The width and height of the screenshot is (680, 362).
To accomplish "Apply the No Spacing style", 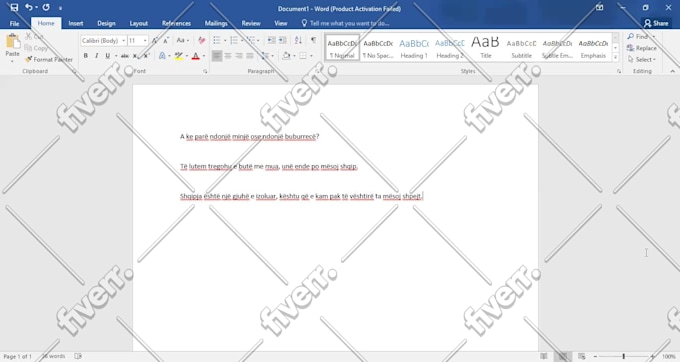I will 378,48.
